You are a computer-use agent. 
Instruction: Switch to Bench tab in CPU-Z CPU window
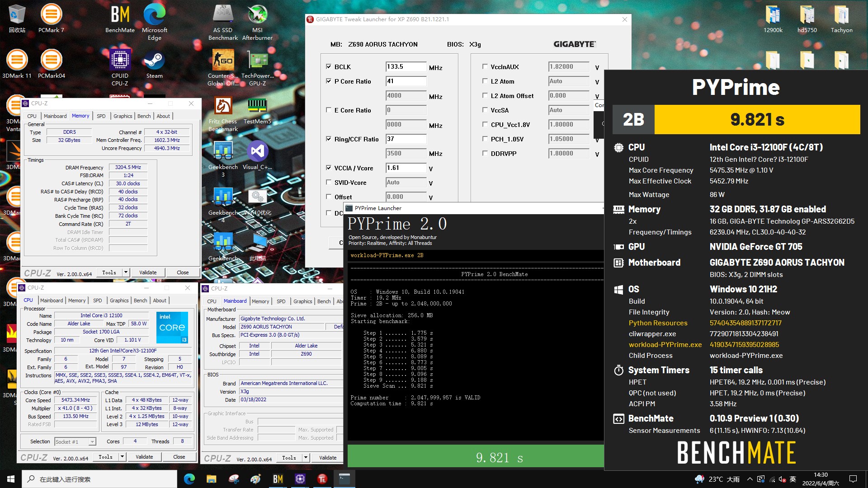tap(141, 300)
